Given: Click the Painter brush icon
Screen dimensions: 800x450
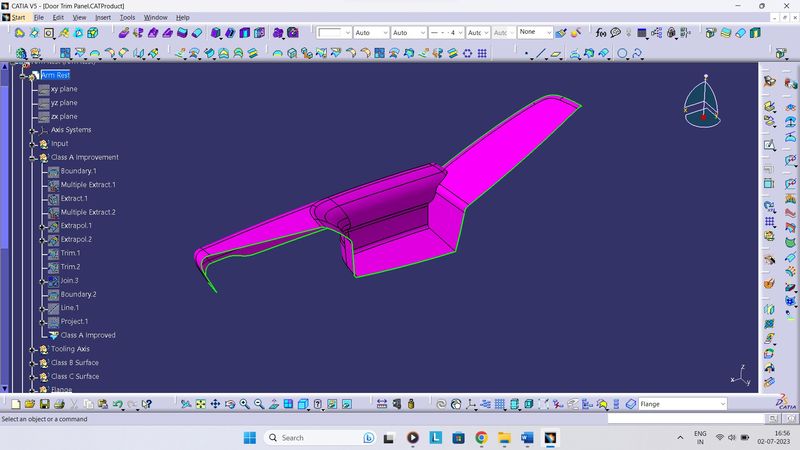Looking at the screenshot, I should [x=561, y=33].
